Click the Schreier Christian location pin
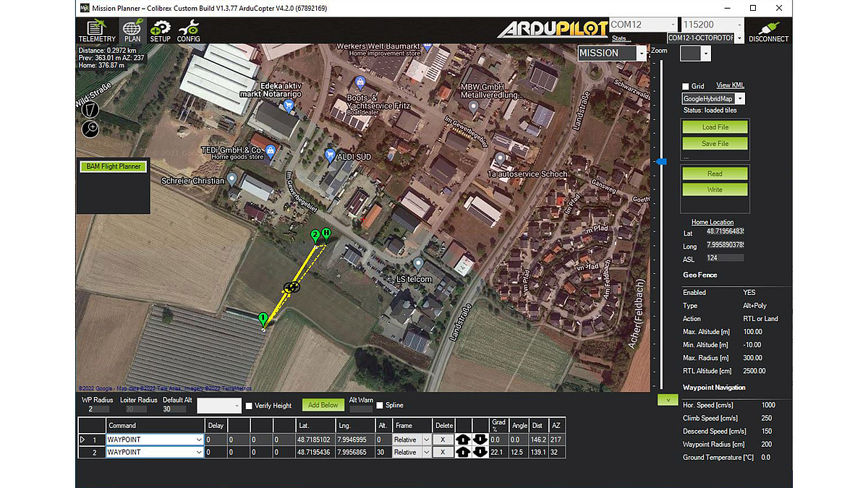The height and width of the screenshot is (488, 868). point(232,179)
